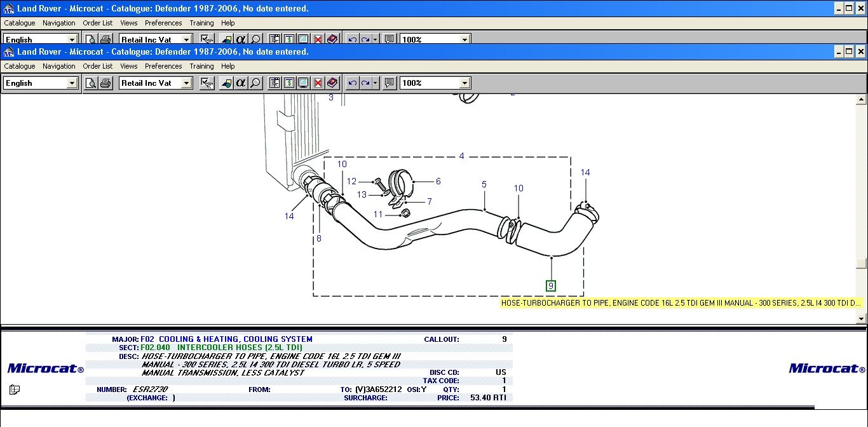Click the alpha search icon in front toolbar
This screenshot has height=427, width=868.
[x=241, y=83]
